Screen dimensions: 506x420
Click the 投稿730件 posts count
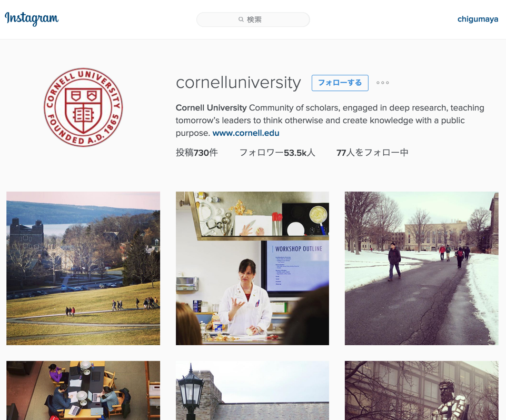coord(197,153)
